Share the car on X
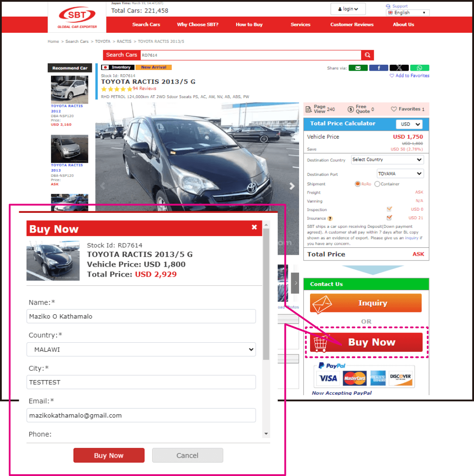The width and height of the screenshot is (474, 476). pyautogui.click(x=399, y=68)
